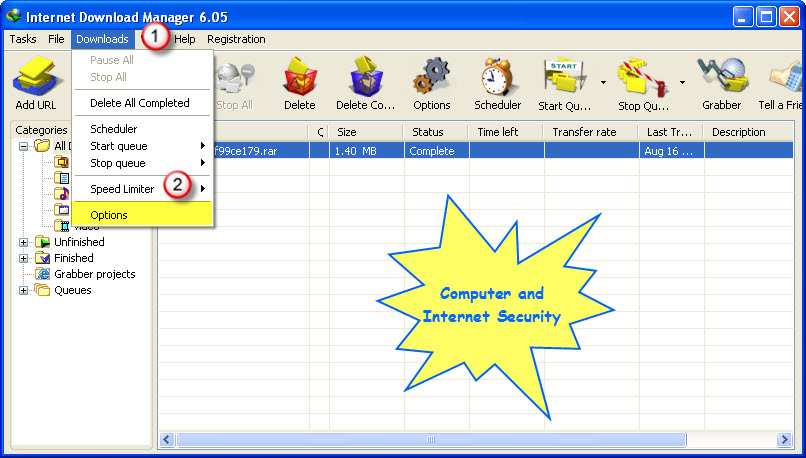
Task: Sort list by Status column header
Action: click(436, 132)
